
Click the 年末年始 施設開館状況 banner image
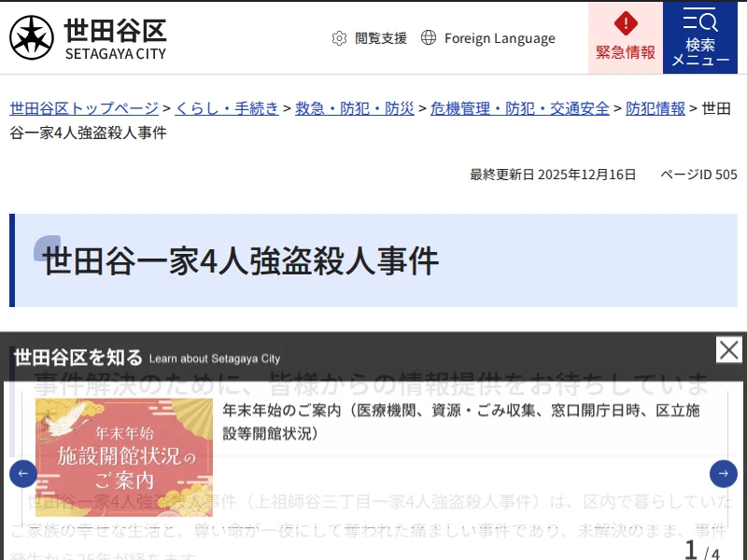(x=124, y=457)
